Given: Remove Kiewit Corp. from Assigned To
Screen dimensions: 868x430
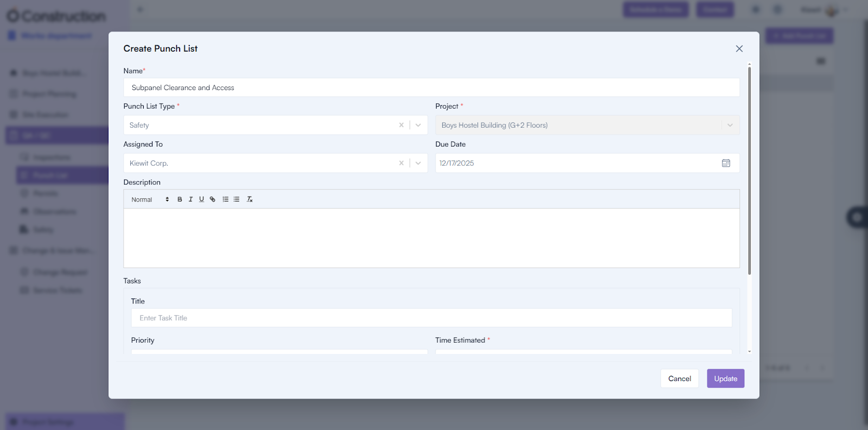Looking at the screenshot, I should pyautogui.click(x=401, y=163).
